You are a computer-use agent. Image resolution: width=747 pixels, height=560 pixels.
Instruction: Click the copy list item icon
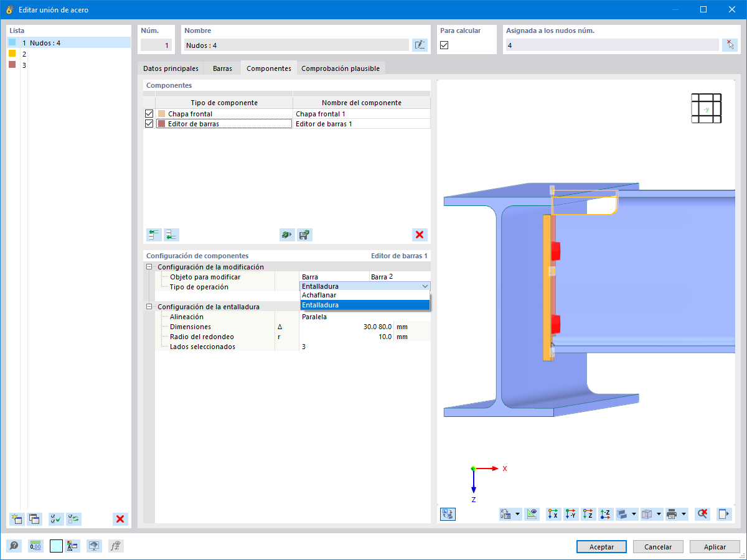click(34, 519)
